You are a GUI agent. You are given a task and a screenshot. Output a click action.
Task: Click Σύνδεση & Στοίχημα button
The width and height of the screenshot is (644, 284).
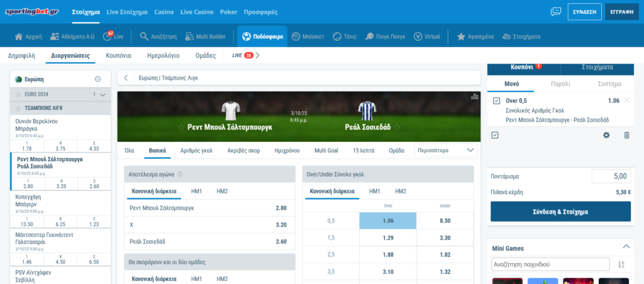[560, 212]
